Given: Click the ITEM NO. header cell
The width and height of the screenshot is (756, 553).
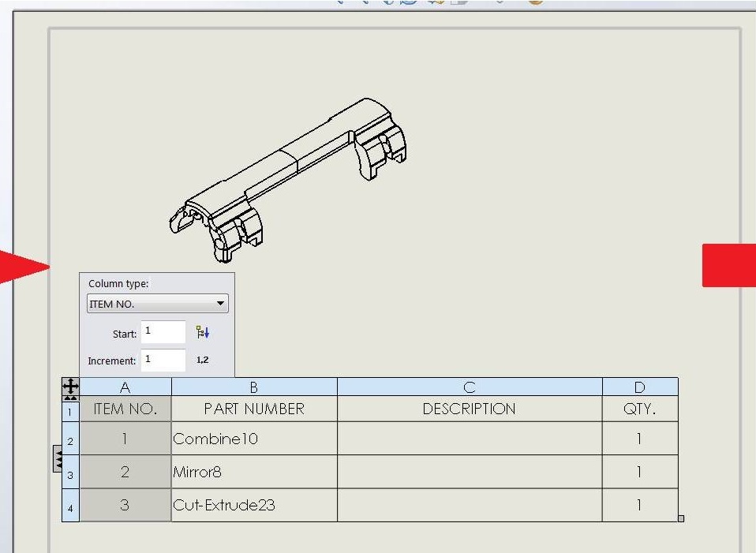Looking at the screenshot, I should (125, 409).
